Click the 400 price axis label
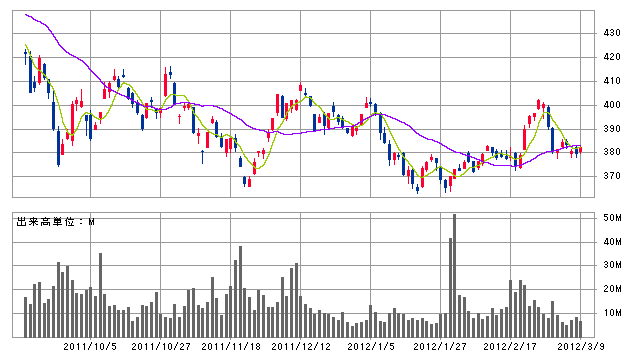 612,105
